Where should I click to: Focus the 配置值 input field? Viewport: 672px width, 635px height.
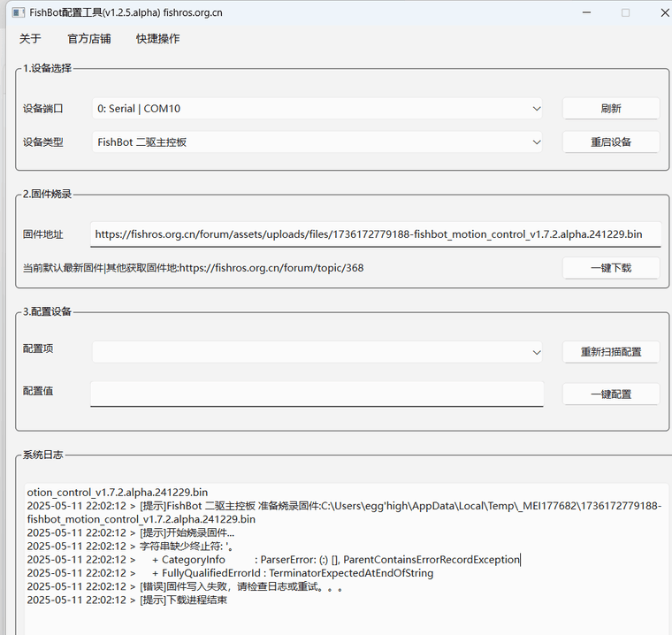pyautogui.click(x=317, y=394)
